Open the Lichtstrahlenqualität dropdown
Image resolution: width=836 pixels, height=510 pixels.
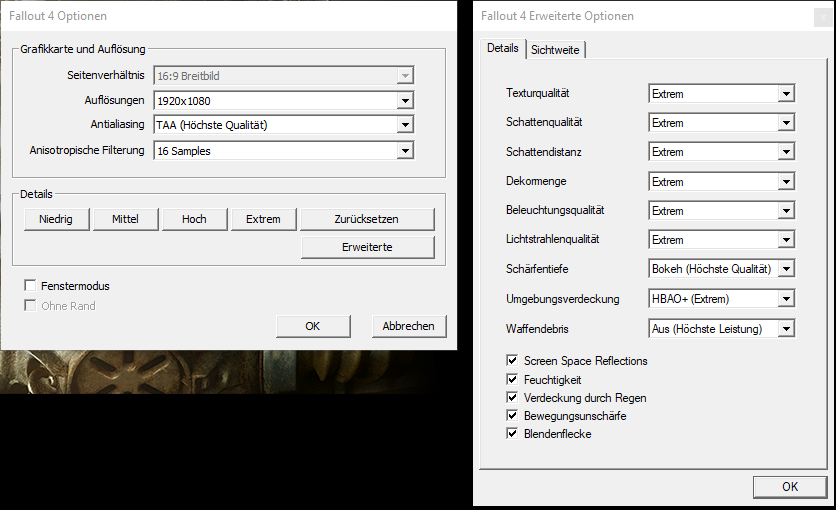point(721,240)
